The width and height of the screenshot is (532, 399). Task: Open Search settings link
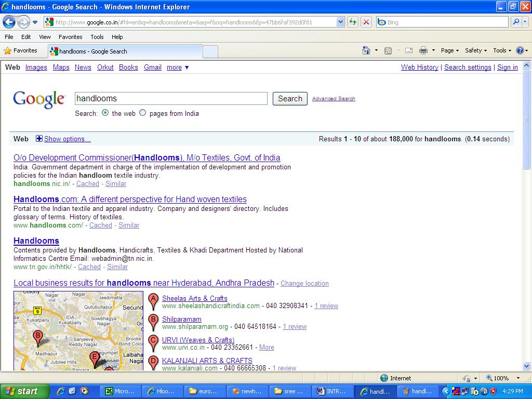(x=468, y=67)
